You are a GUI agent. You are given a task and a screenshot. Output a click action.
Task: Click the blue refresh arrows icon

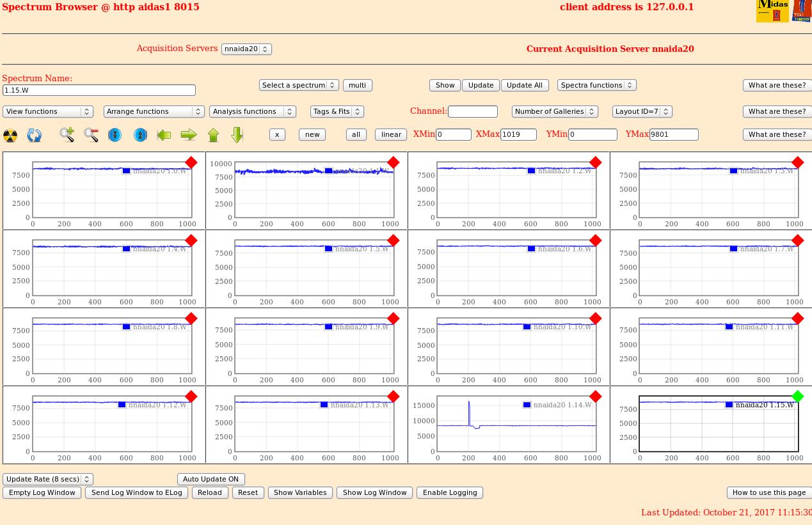click(34, 135)
